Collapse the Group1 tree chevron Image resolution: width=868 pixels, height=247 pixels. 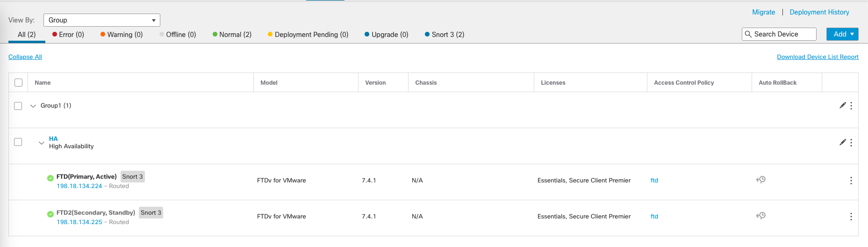pos(33,106)
